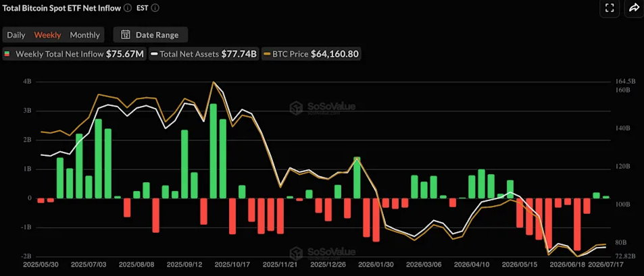
Task: Click the 100B right axis label
Action: pyautogui.click(x=623, y=204)
